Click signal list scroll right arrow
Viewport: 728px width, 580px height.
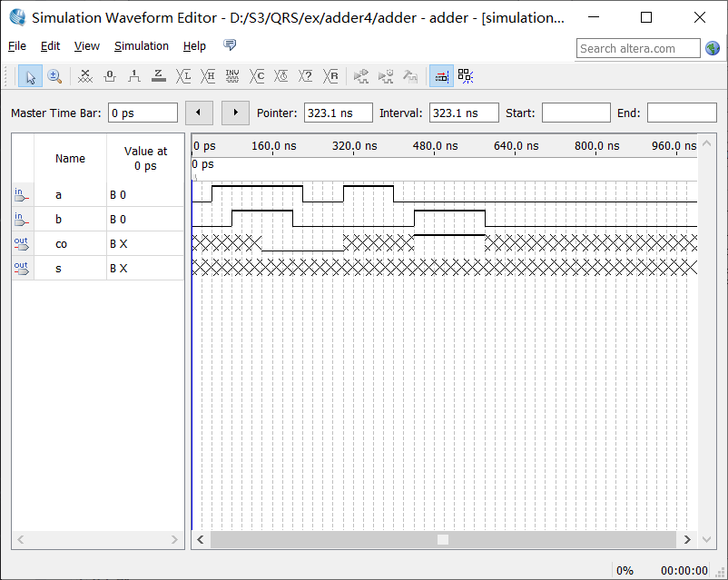(x=174, y=539)
